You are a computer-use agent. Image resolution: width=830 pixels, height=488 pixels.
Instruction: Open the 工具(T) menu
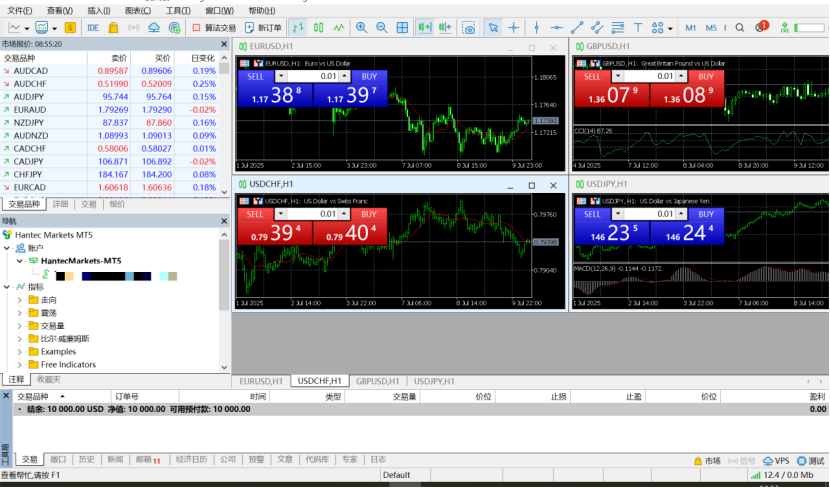point(178,11)
